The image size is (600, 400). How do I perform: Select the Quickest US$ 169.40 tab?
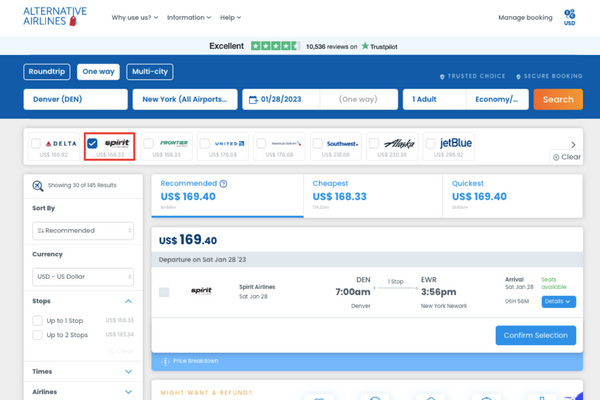512,196
